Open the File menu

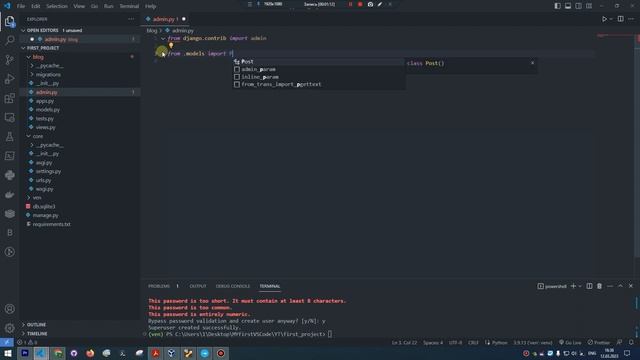pos(21,6)
